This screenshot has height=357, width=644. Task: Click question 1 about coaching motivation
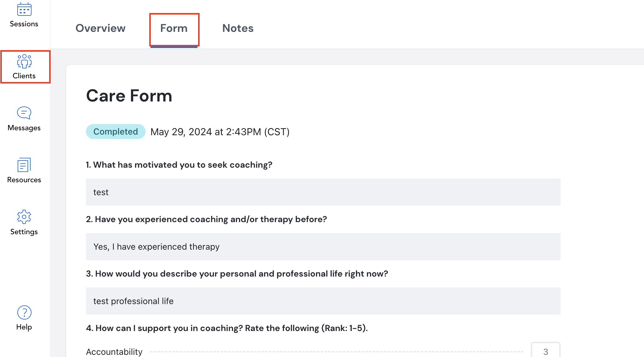point(179,165)
